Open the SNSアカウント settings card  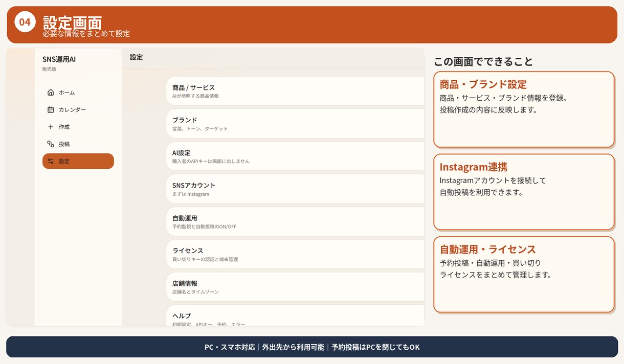click(295, 189)
